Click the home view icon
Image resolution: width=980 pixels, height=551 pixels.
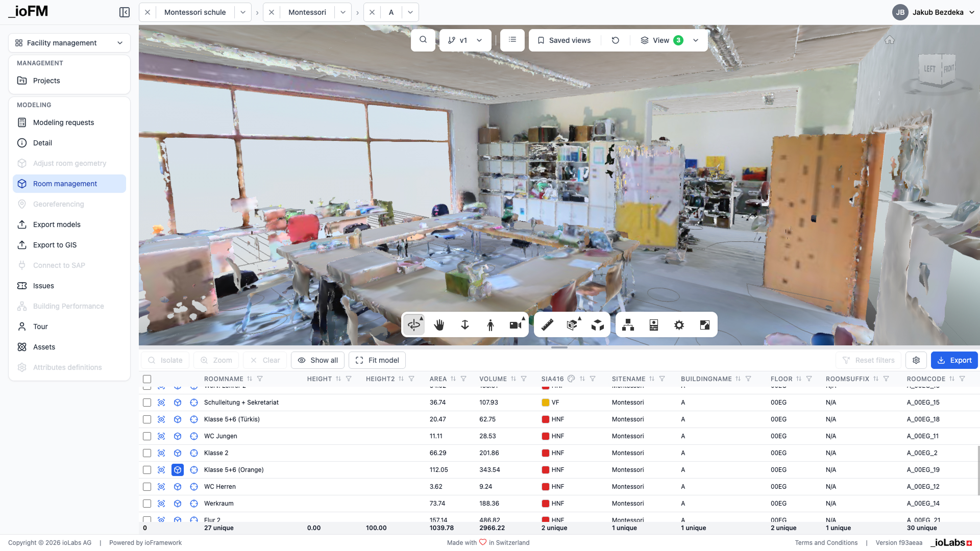(x=890, y=40)
